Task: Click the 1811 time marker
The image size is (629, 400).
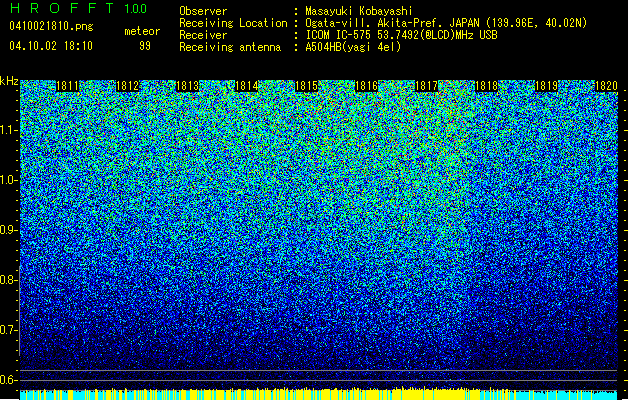Action: [67, 86]
